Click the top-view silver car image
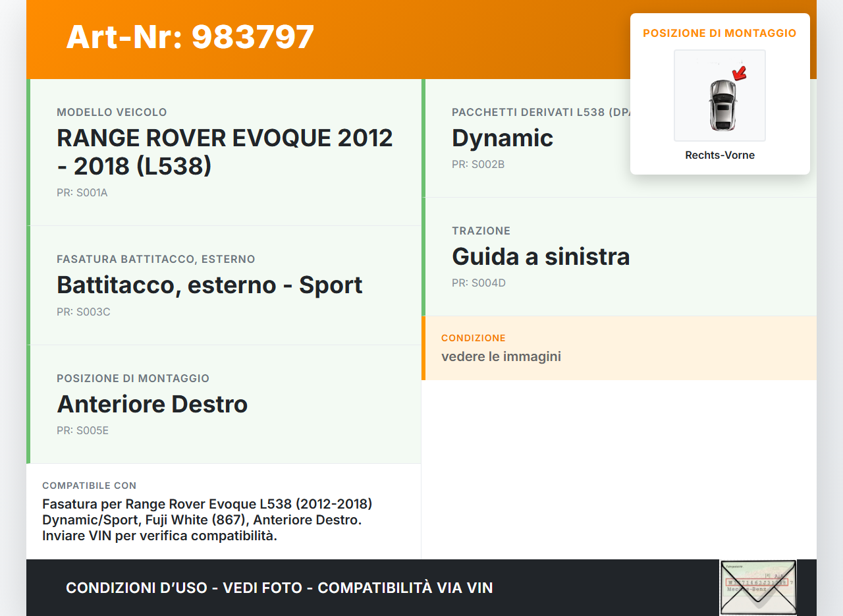This screenshot has width=843, height=616. tap(722, 104)
